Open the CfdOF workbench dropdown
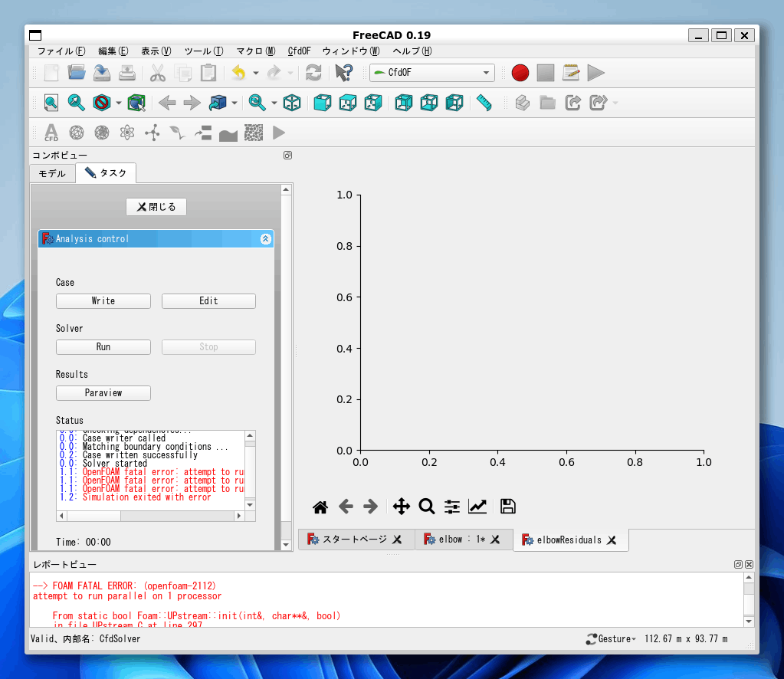The height and width of the screenshot is (679, 784). point(432,73)
